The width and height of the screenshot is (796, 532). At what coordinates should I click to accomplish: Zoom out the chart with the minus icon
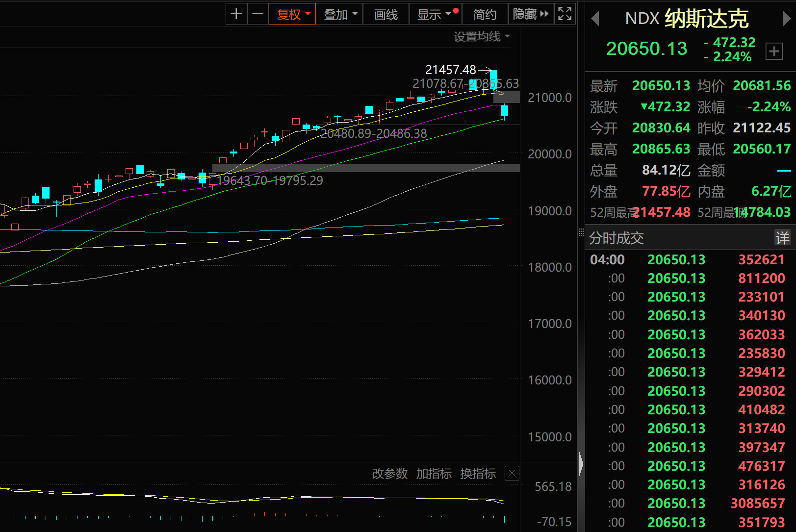click(257, 14)
